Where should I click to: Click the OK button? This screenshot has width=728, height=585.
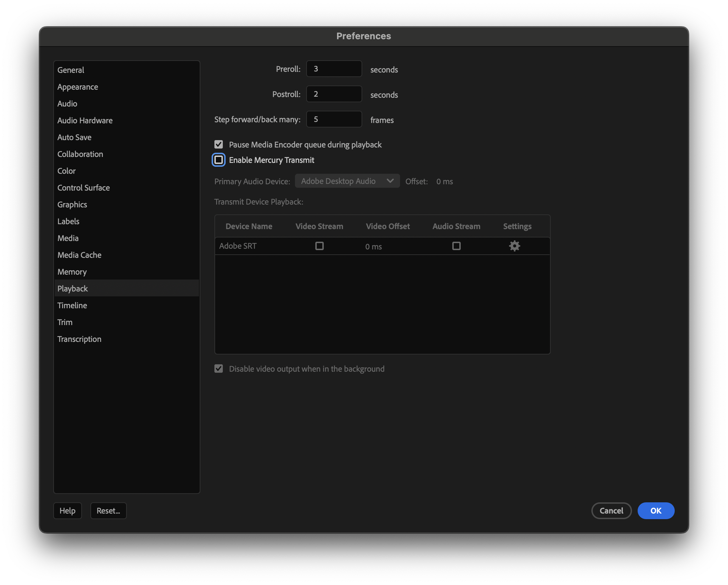(x=655, y=511)
